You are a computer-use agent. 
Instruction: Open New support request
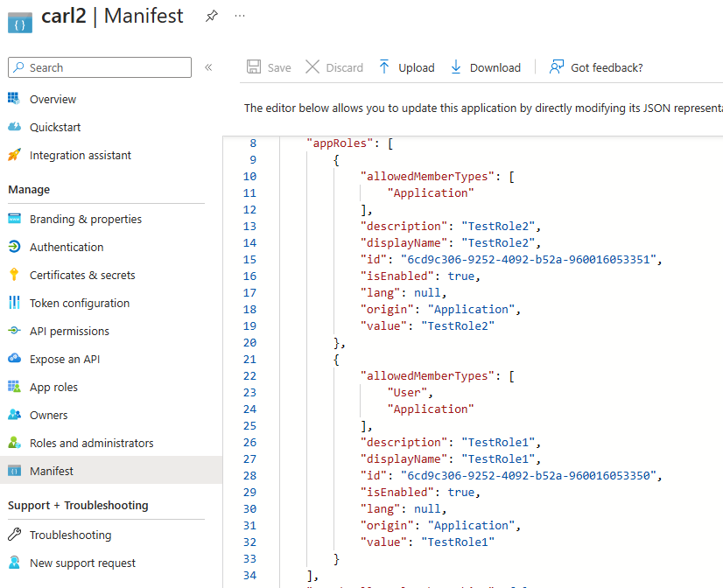pyautogui.click(x=82, y=563)
